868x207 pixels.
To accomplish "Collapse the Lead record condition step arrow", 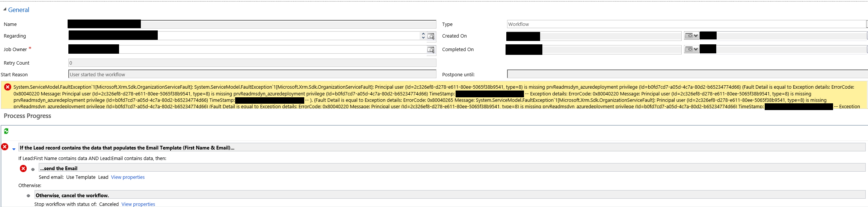I will (14, 149).
